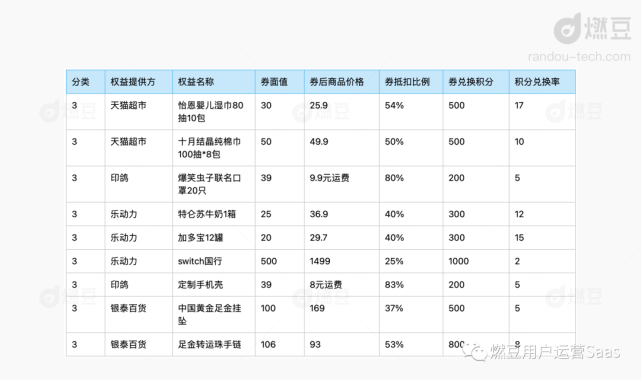Select coupon face value 20
Image resolution: width=641 pixels, height=380 pixels.
266,238
